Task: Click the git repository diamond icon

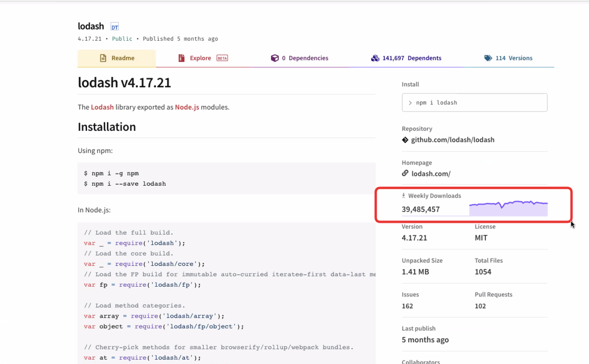Action: coord(405,140)
